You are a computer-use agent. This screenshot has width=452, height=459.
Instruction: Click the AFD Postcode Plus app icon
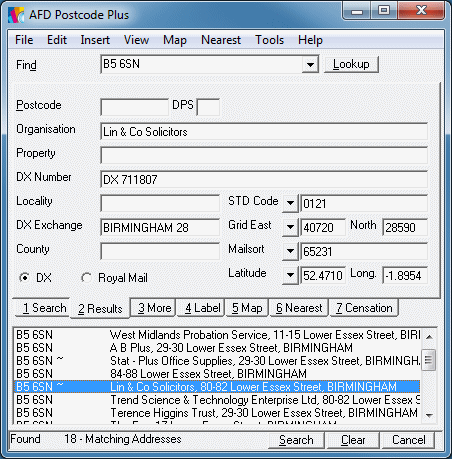click(x=16, y=15)
